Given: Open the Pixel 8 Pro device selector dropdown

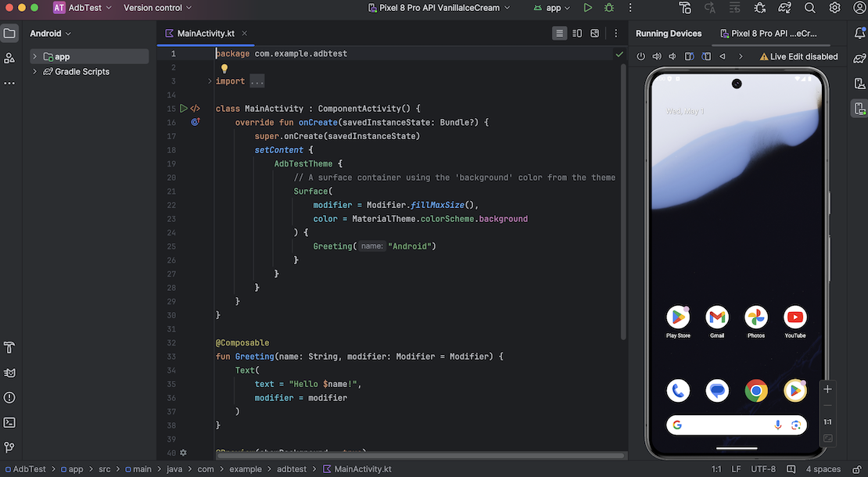Looking at the screenshot, I should click(x=439, y=8).
